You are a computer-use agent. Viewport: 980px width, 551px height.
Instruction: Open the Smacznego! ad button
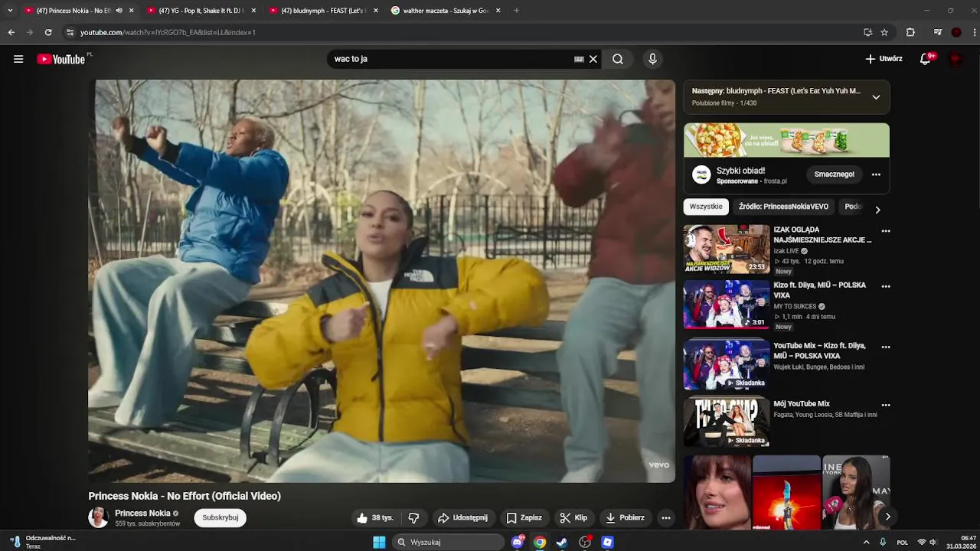coord(835,174)
